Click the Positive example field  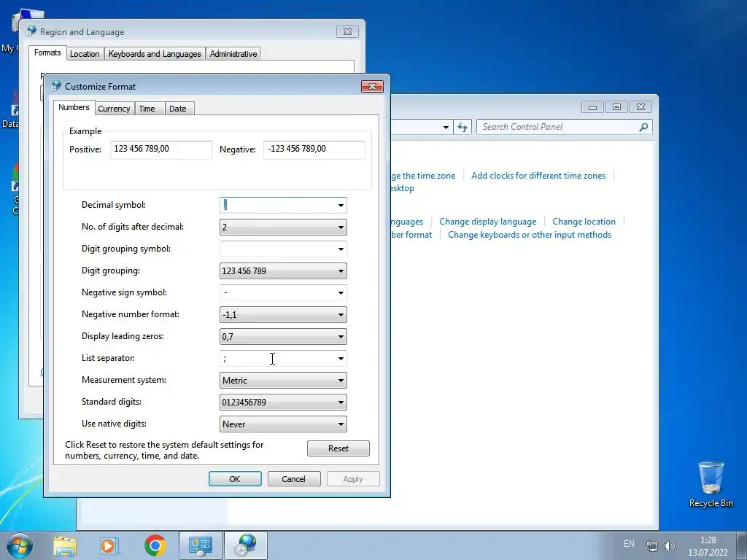[x=161, y=149]
